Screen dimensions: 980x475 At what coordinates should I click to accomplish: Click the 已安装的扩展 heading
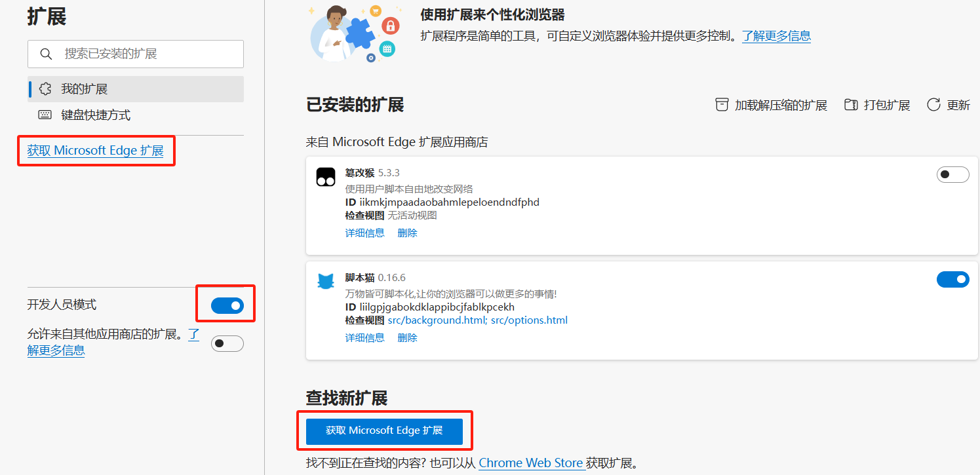tap(355, 105)
